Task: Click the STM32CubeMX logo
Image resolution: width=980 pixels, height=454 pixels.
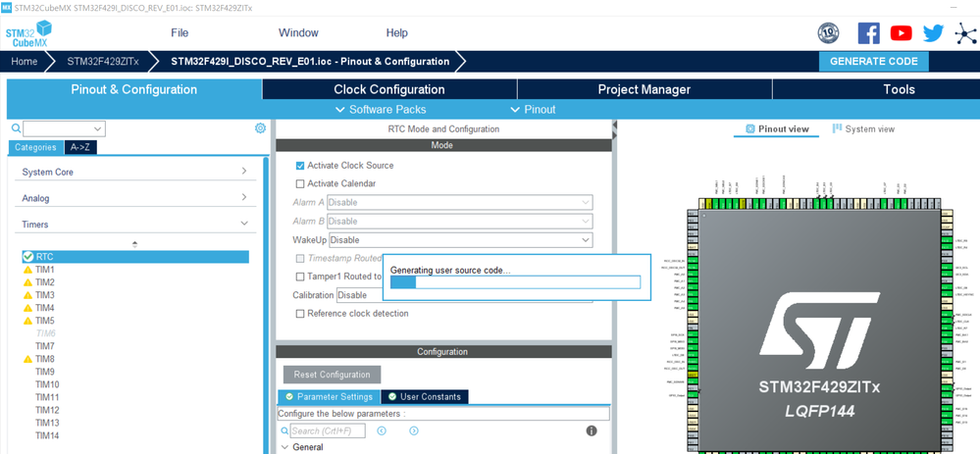Action: pos(28,33)
